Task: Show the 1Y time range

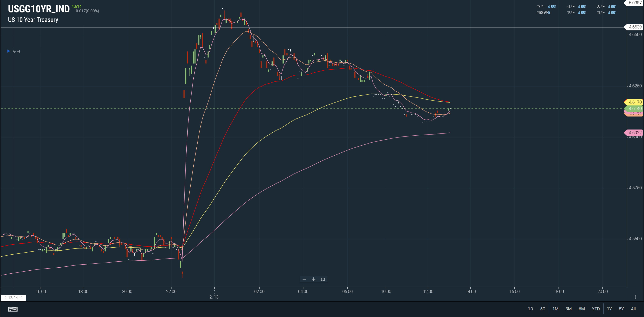Action: (x=609, y=309)
